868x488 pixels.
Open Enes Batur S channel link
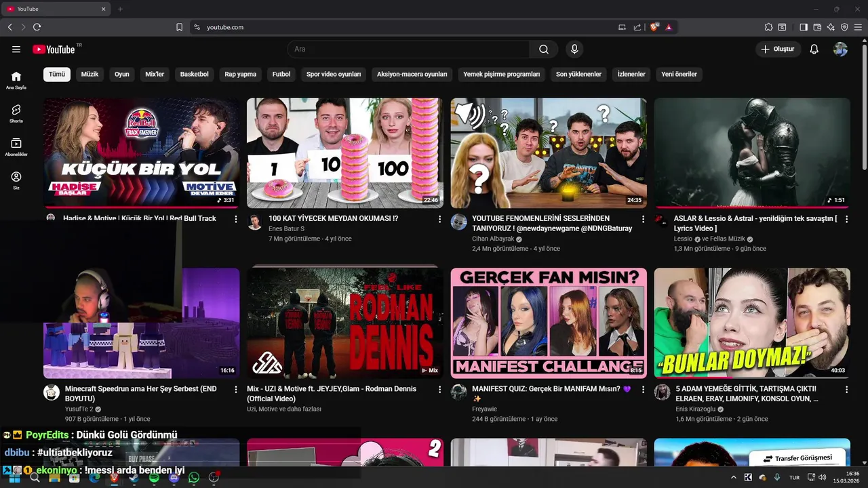click(286, 229)
